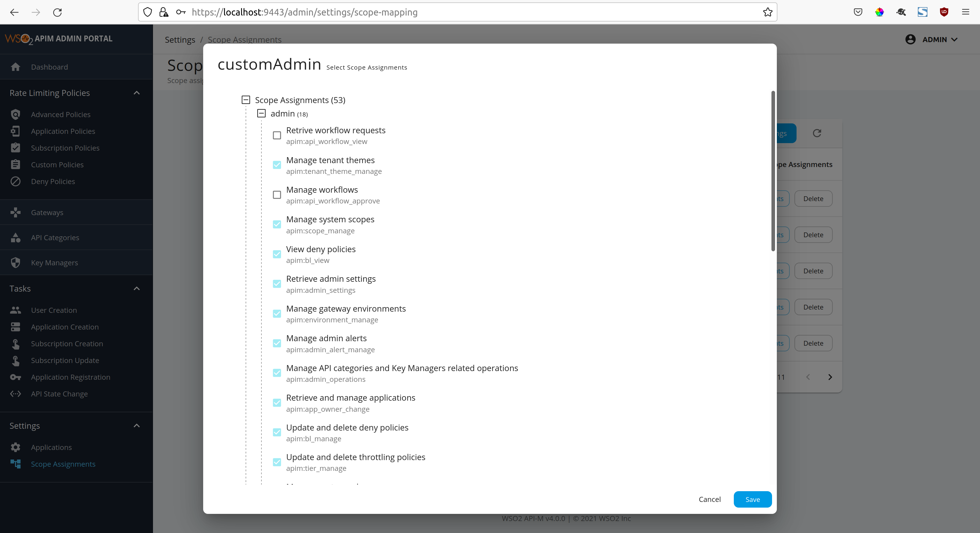The height and width of the screenshot is (533, 980).
Task: Collapse the Rate Limiting Policies section
Action: point(137,93)
